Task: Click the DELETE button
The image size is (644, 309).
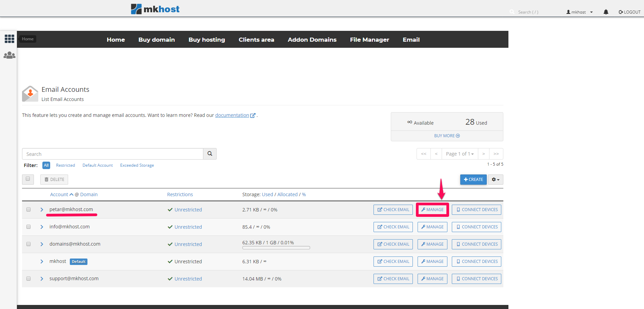Action: pyautogui.click(x=54, y=180)
